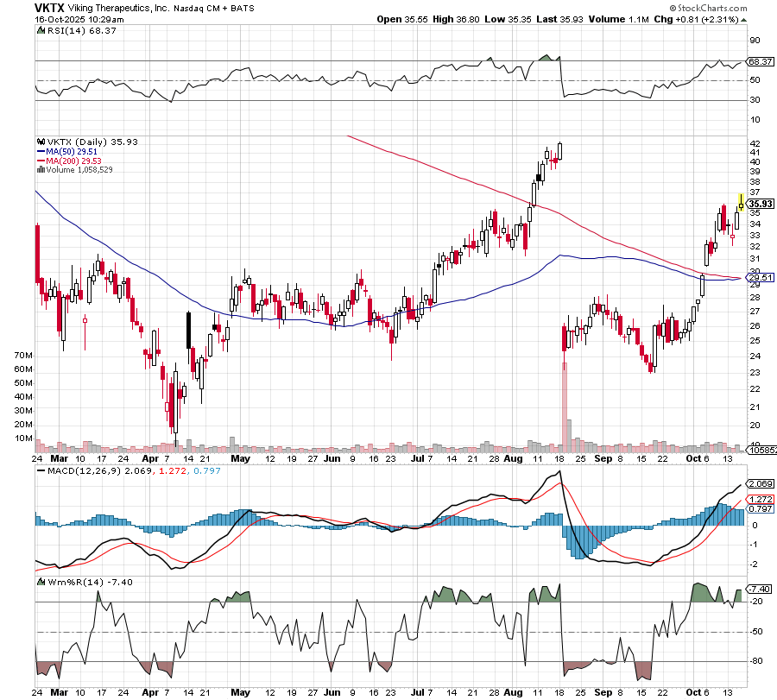
Task: Click the tall August volume spike bar
Action: (565, 406)
